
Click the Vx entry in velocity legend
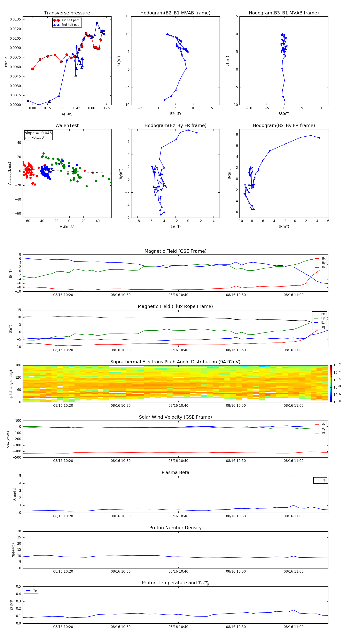pos(320,424)
